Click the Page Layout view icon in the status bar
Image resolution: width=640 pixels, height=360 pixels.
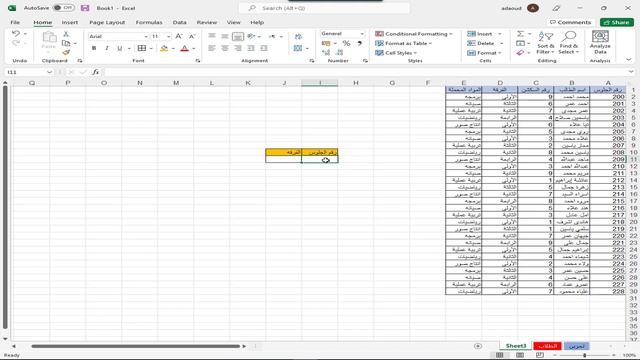(520, 356)
